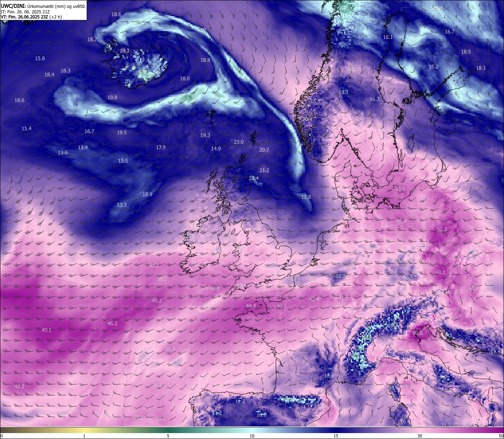Viewport: 504px width, 439px height.
Task: Click the color scale label "1"
Action: [84, 436]
